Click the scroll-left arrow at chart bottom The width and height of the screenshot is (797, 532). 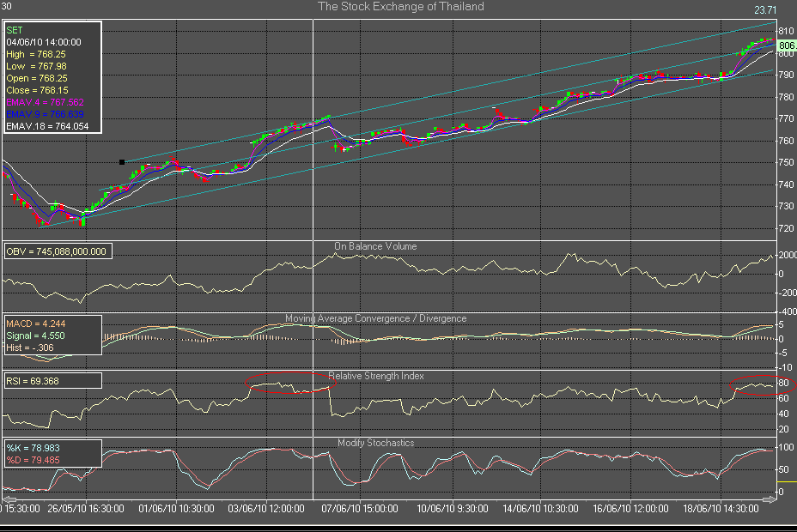[x=9, y=500]
